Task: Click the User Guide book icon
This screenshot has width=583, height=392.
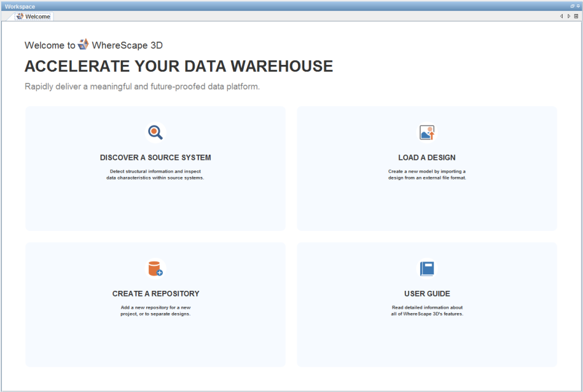Action: (x=427, y=269)
